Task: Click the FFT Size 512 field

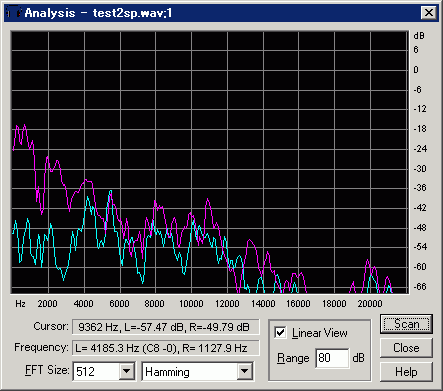Action: pos(96,371)
